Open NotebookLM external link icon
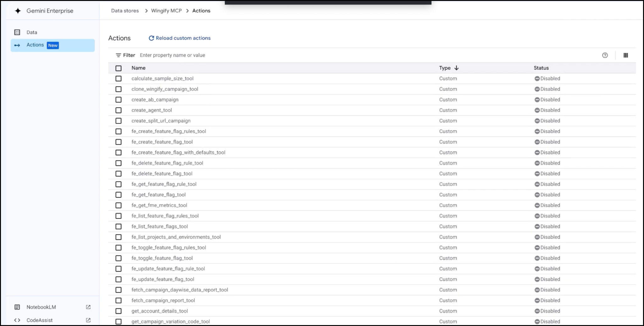The image size is (644, 326). pos(88,307)
